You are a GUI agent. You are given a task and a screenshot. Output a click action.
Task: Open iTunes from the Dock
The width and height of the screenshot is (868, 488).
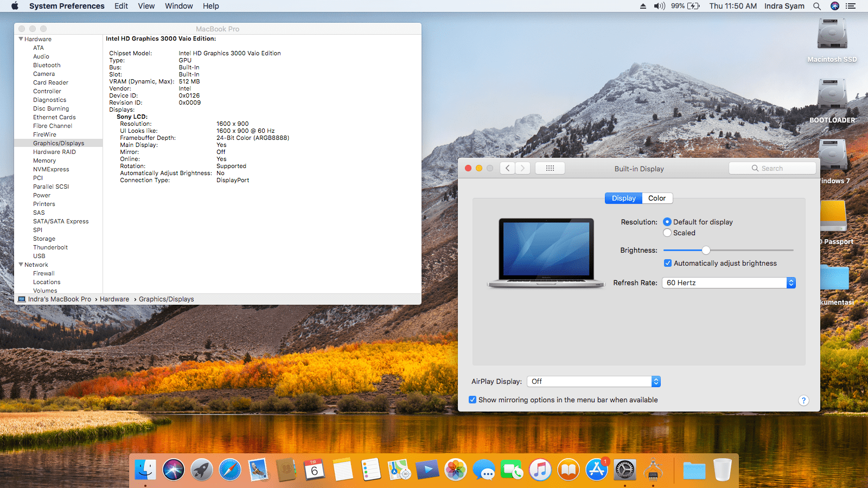540,470
